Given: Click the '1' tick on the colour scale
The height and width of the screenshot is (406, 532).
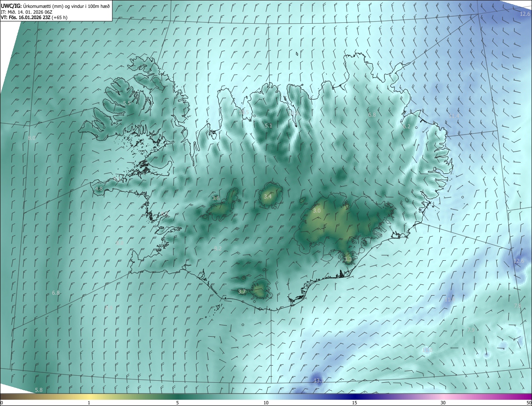Looking at the screenshot, I should click(x=89, y=403).
